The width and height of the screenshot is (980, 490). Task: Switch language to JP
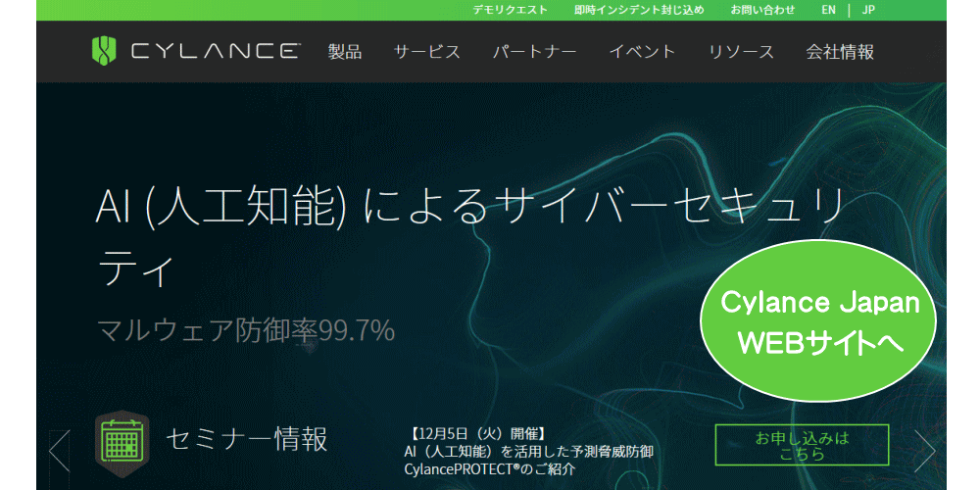click(x=868, y=10)
